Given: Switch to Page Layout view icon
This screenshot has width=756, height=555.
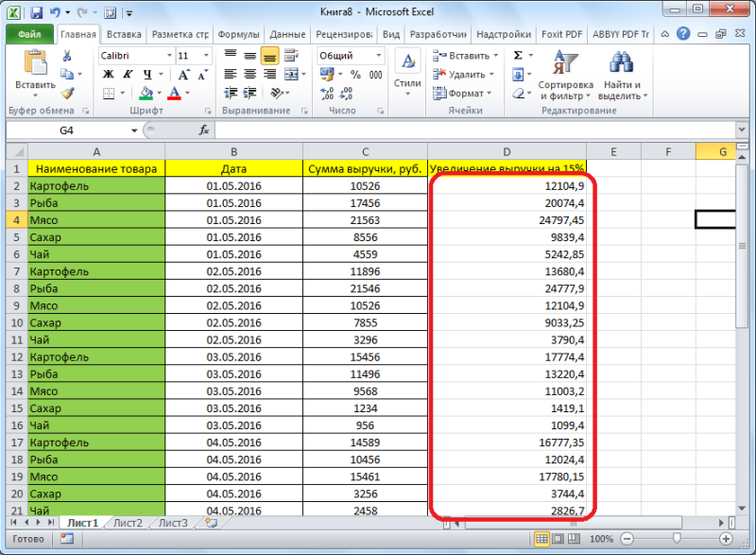Looking at the screenshot, I should pos(558,539).
